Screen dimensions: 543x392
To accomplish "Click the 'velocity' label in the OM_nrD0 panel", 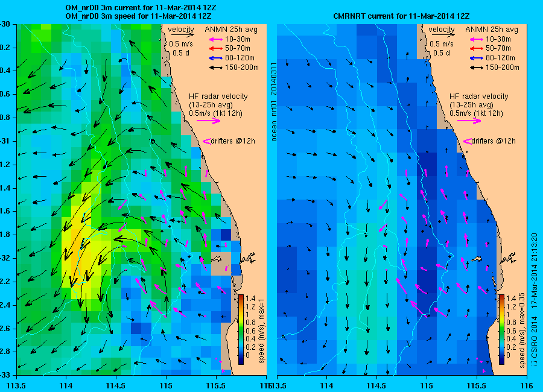I will tap(181, 30).
